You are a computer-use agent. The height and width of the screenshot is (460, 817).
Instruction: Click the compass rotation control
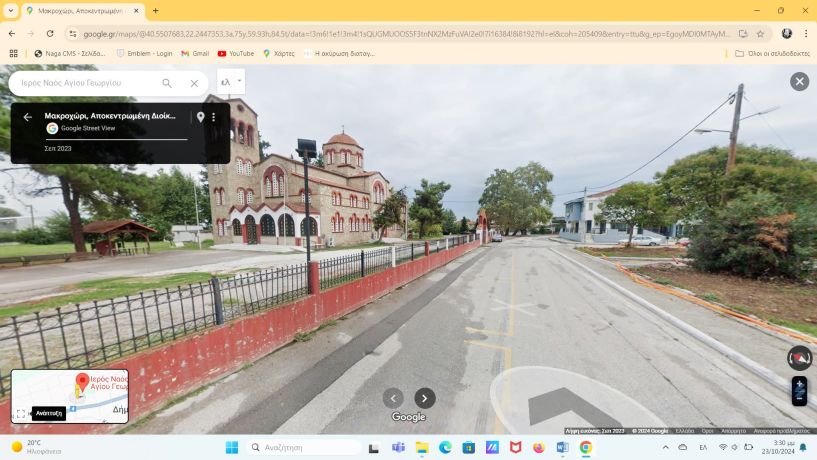pyautogui.click(x=799, y=358)
